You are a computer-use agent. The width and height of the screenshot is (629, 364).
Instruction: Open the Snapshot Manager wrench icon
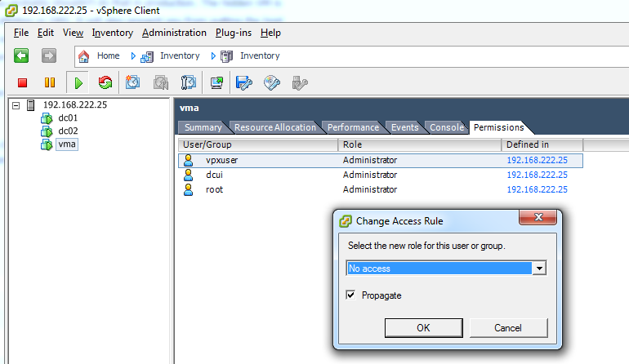[x=188, y=82]
